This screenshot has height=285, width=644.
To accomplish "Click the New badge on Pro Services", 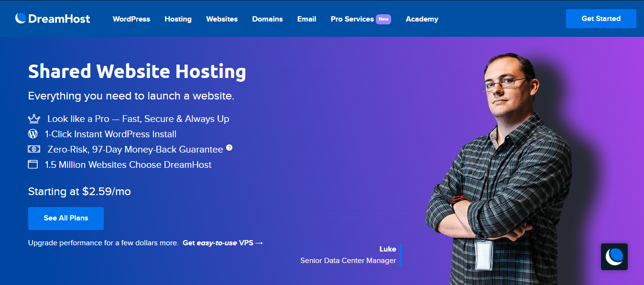I will [383, 19].
